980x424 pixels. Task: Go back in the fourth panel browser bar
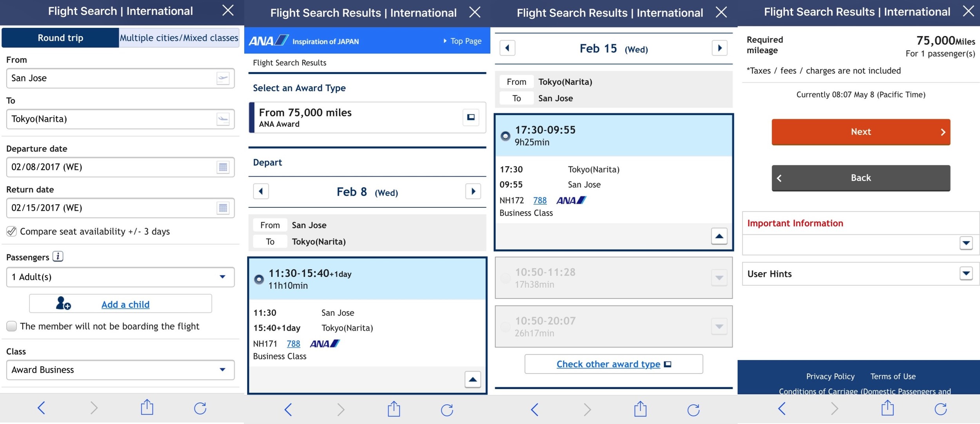tap(782, 409)
